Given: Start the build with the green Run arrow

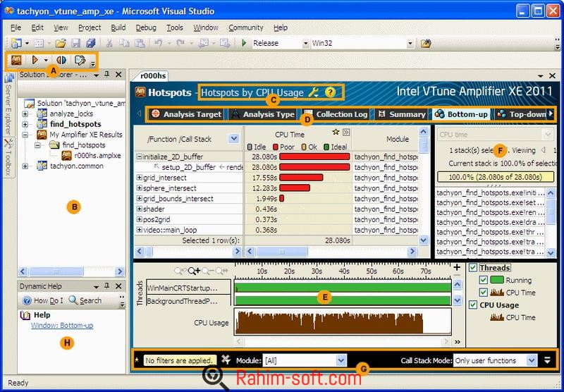Looking at the screenshot, I should point(244,43).
